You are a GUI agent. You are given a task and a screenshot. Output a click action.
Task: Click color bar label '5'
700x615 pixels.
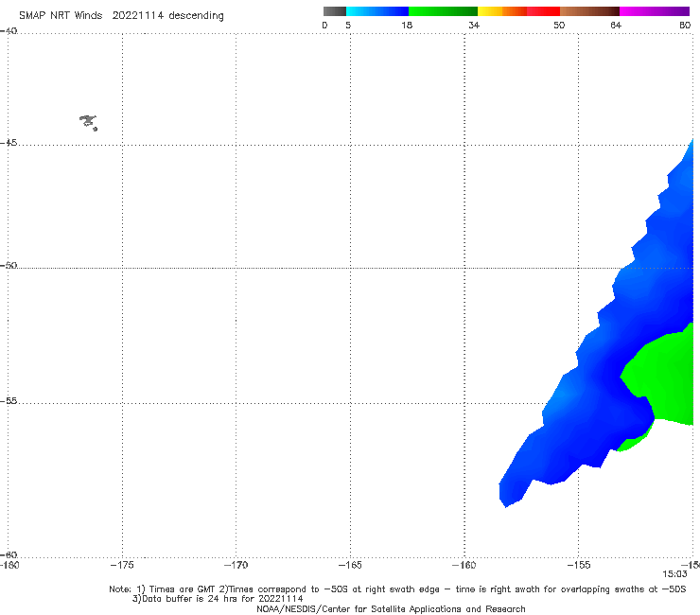(x=348, y=26)
